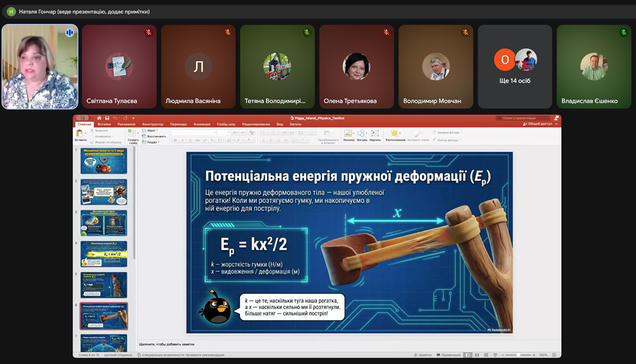Image resolution: width=636 pixels, height=364 pixels.
Task: Click zoom in plus in status bar
Action: 534,355
